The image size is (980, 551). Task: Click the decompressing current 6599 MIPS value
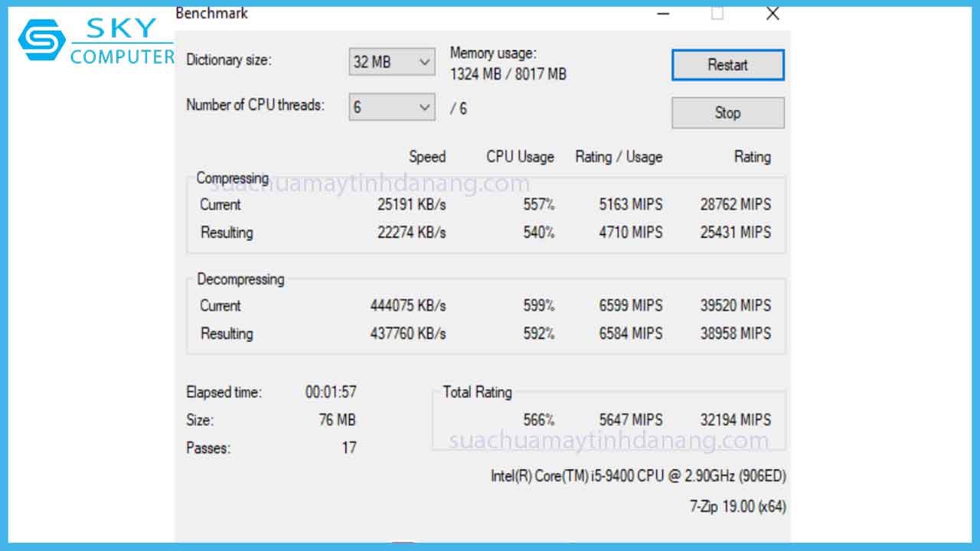click(631, 305)
